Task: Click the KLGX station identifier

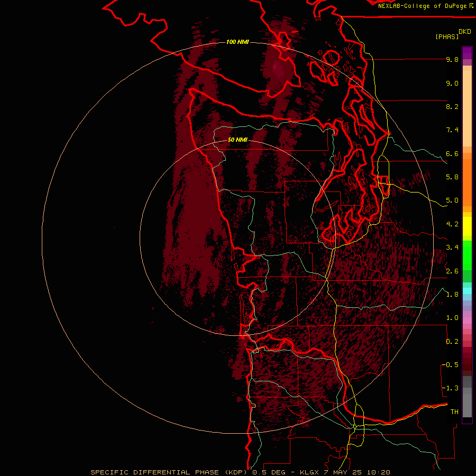Action: 309,472
